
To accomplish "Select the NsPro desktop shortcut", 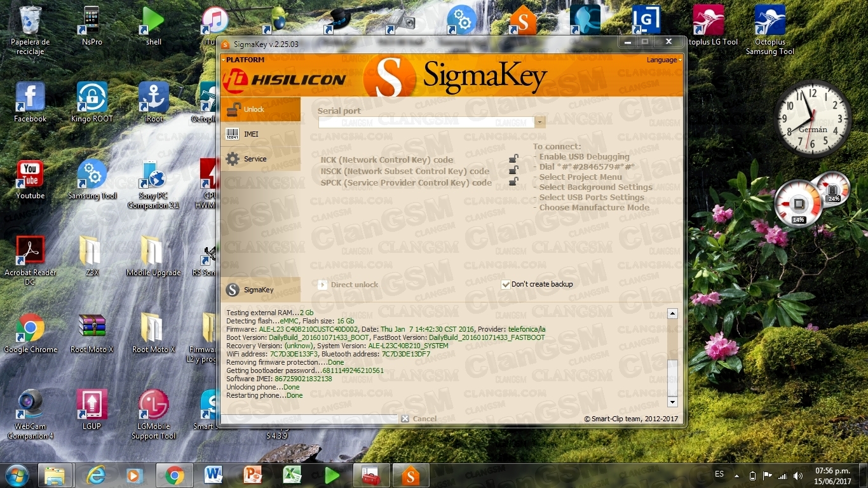I will tap(92, 26).
